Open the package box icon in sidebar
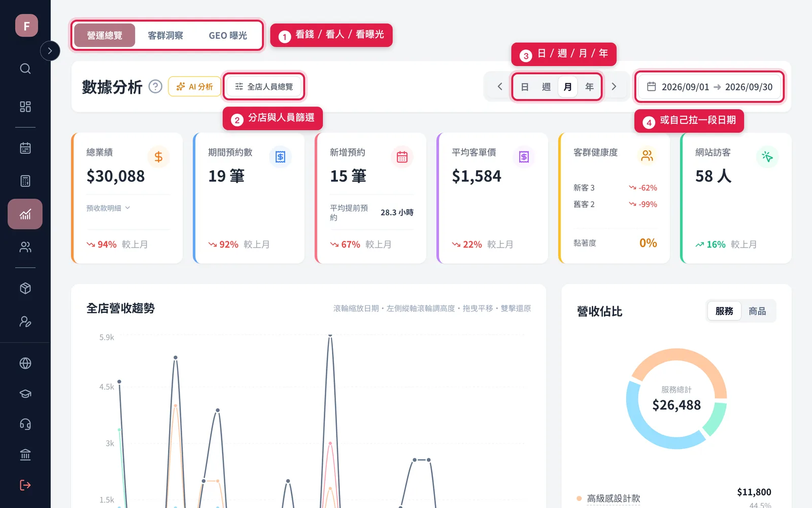 (x=25, y=289)
